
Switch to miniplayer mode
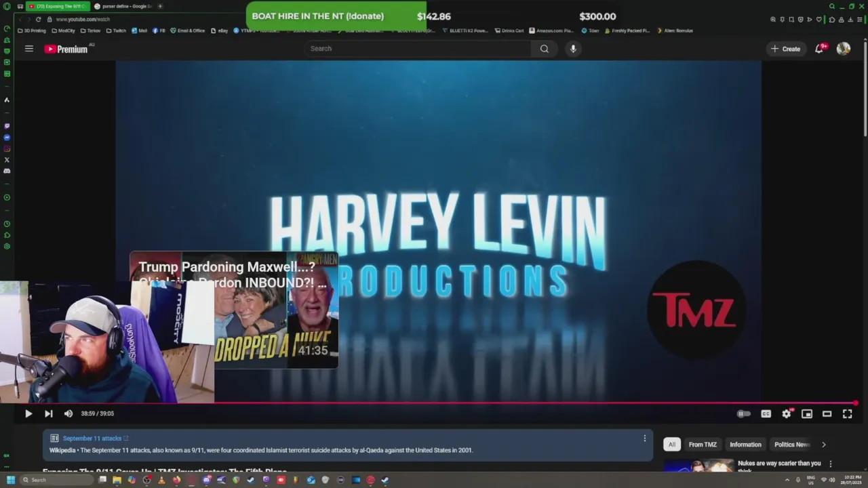(807, 413)
